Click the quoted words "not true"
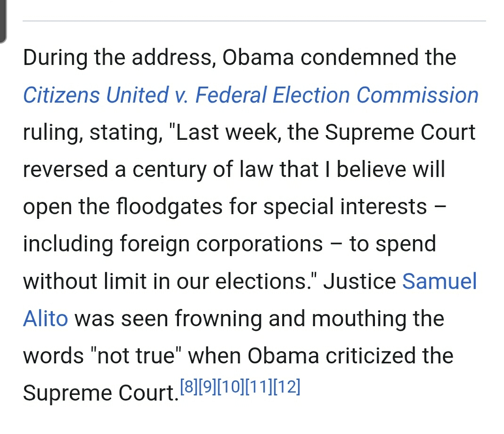This screenshot has width=504, height=434. tap(139, 356)
